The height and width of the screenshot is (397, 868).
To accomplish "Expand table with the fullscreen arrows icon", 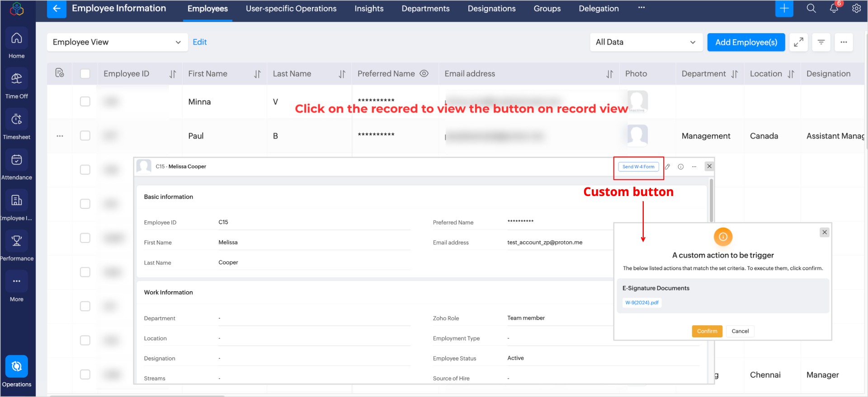I will tap(798, 42).
